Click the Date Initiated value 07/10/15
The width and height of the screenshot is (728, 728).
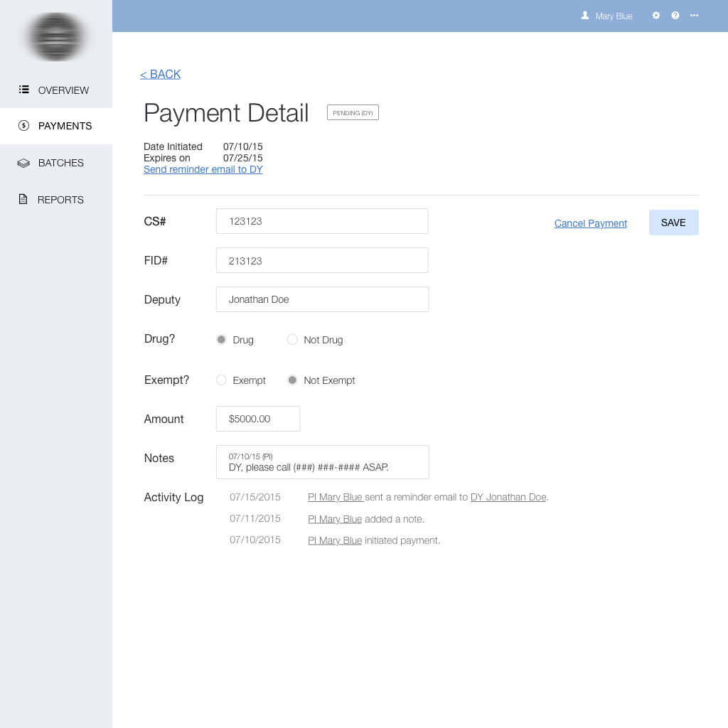(x=243, y=146)
